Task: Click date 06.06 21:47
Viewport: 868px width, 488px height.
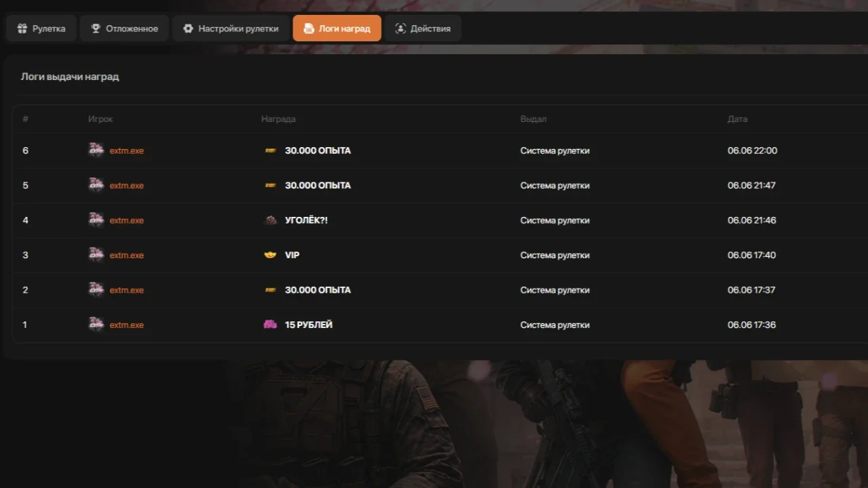Action: 752,185
